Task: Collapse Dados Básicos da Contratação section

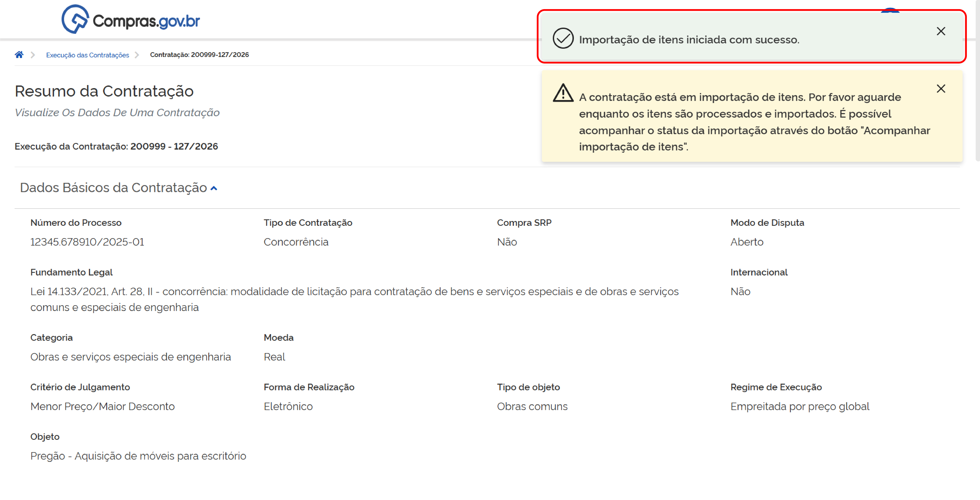Action: pyautogui.click(x=214, y=188)
